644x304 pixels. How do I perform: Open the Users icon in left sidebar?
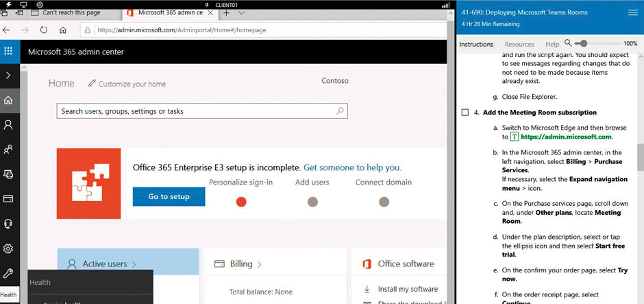8,125
